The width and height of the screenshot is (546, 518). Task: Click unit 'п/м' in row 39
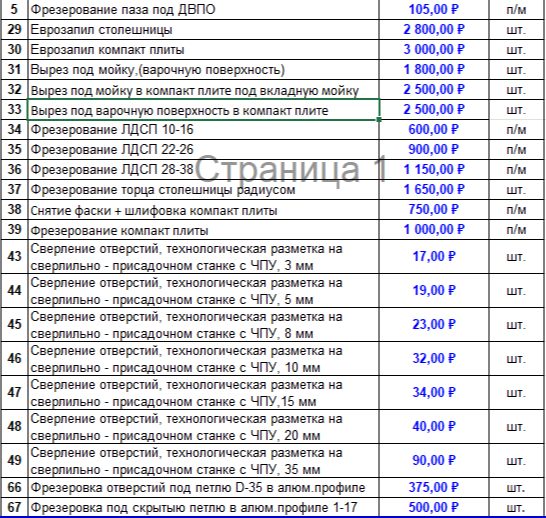(516, 230)
